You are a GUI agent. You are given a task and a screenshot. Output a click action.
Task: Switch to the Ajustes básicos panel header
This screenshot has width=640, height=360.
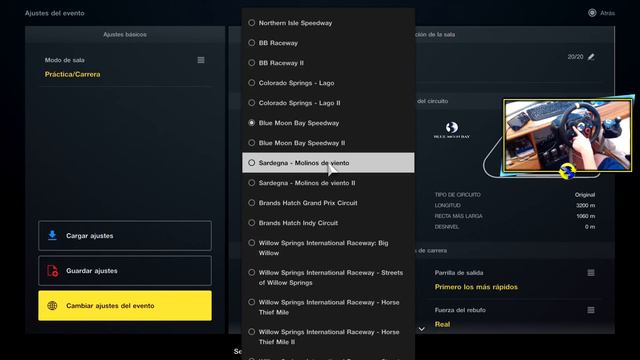coord(125,35)
